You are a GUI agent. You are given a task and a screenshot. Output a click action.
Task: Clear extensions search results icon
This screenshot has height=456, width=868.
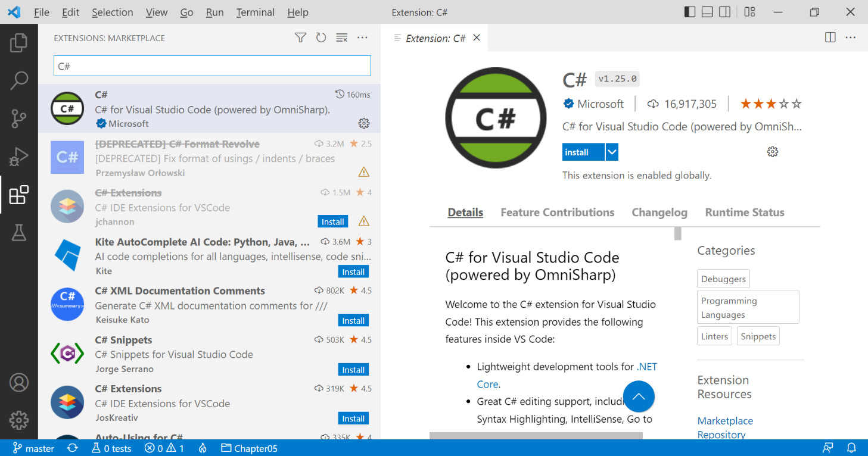tap(341, 38)
